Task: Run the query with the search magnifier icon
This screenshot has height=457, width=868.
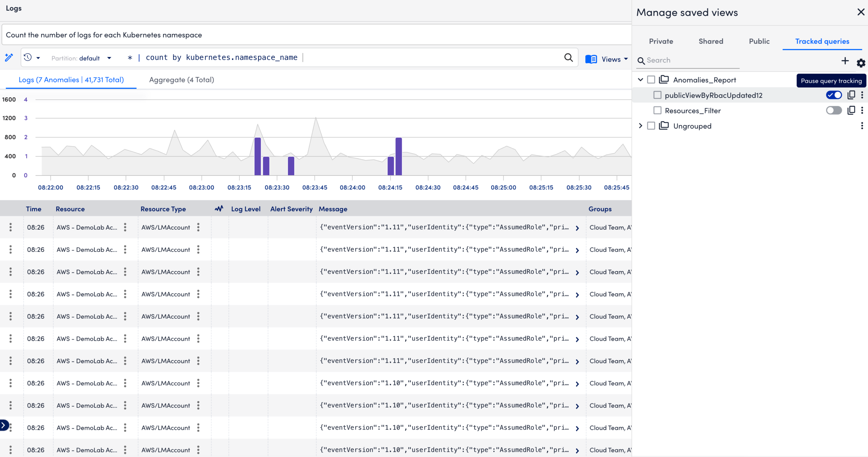Action: point(569,57)
